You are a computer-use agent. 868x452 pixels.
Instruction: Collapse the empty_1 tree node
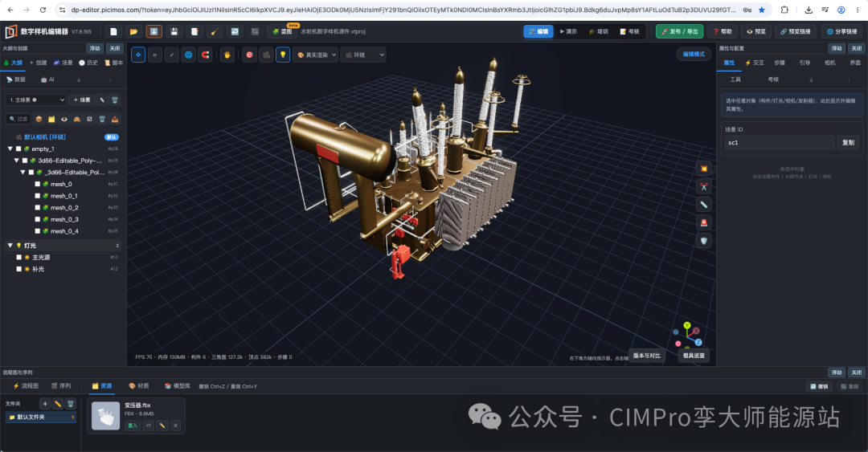10,149
